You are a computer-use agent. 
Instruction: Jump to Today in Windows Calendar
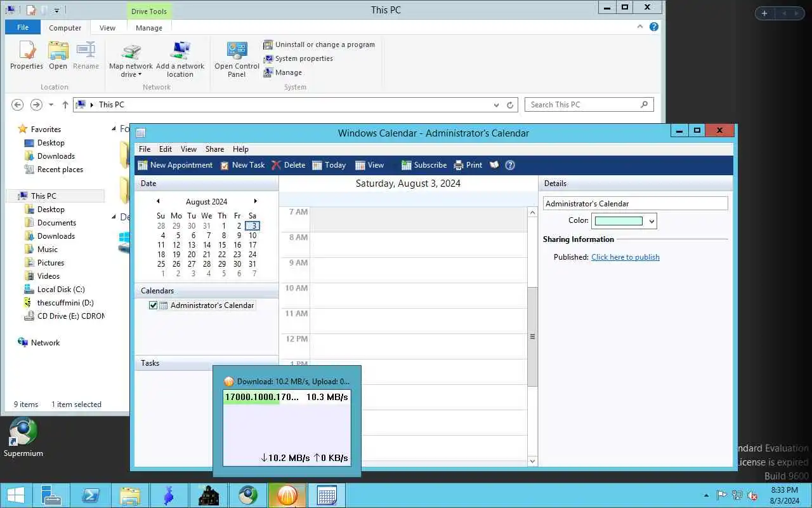click(x=329, y=165)
